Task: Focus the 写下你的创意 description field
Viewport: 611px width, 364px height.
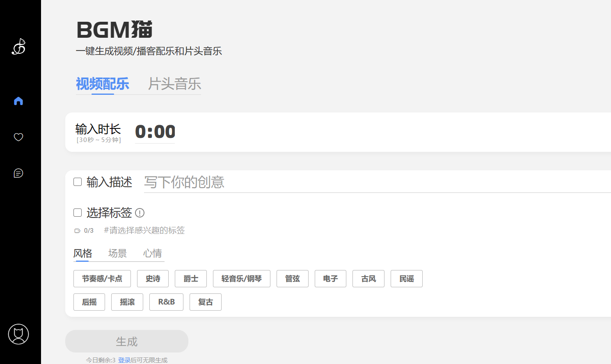Action: pyautogui.click(x=369, y=182)
